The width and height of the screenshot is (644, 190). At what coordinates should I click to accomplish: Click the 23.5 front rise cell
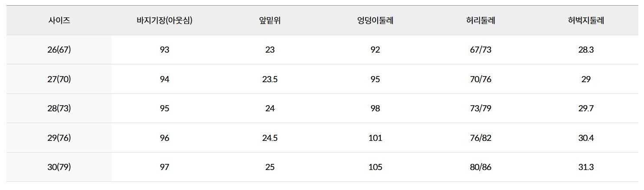[270, 79]
